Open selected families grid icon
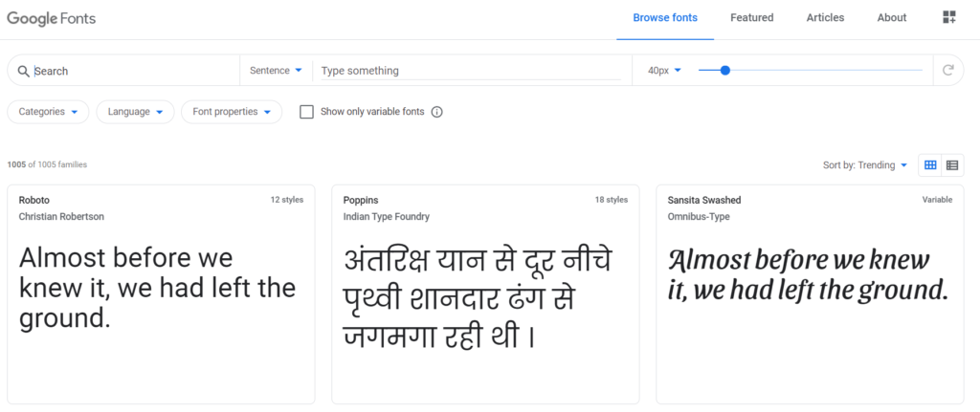This screenshot has width=980, height=412. 948,17
